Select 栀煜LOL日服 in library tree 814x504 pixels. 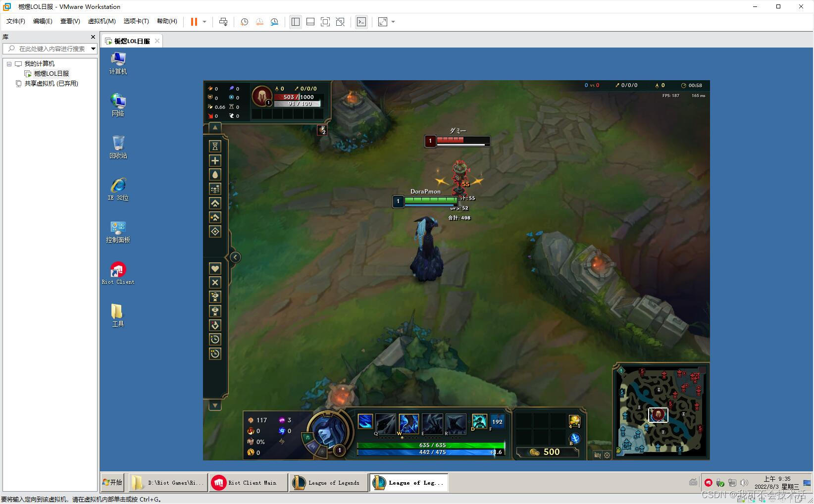pyautogui.click(x=51, y=73)
